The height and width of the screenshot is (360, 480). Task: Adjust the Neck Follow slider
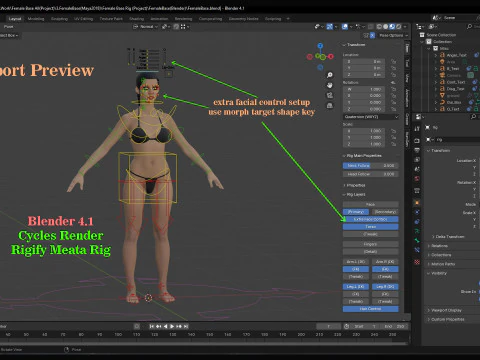coord(370,166)
